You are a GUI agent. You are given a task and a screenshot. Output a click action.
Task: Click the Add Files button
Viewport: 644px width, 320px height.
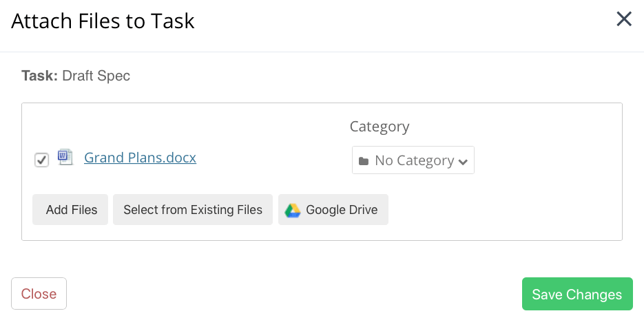tap(70, 210)
